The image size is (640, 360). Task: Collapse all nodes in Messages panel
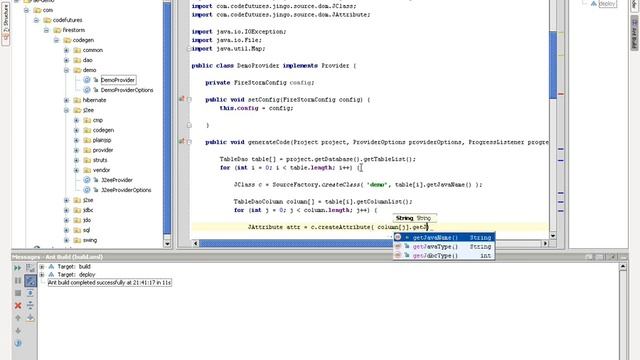point(30,305)
